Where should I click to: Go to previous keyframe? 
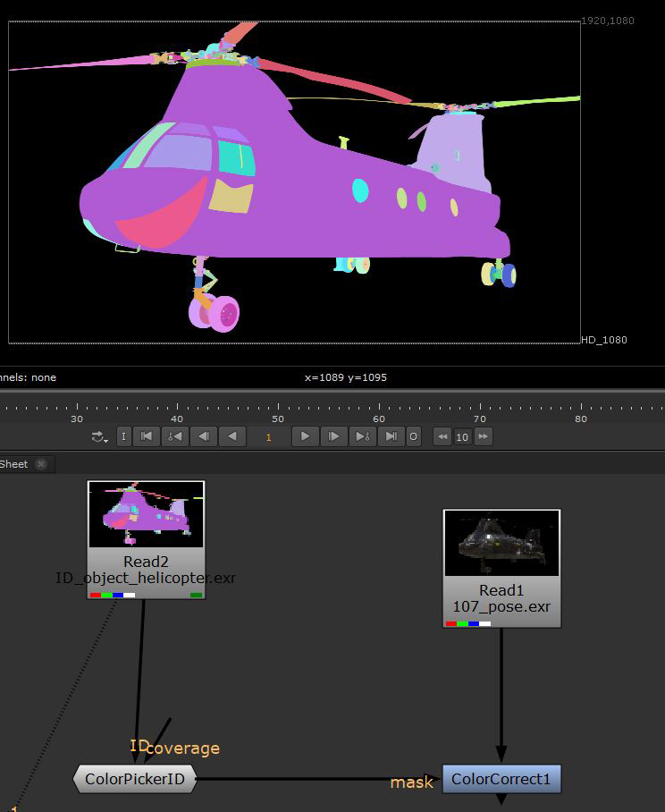[x=175, y=436]
